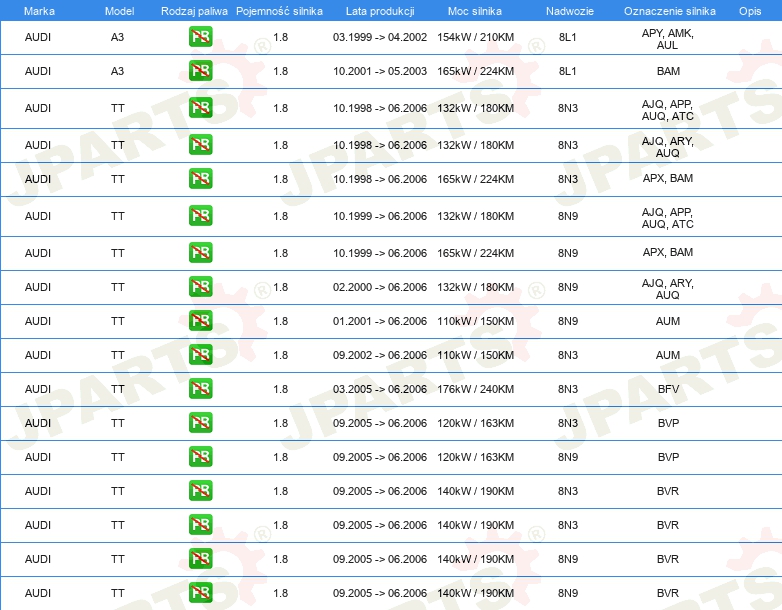Sort by the Marka column header
The height and width of the screenshot is (610, 782).
point(39,11)
